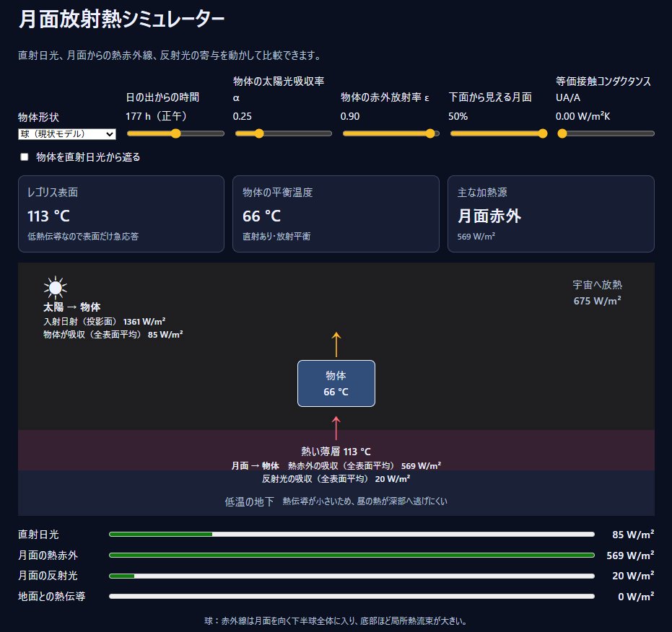Click the レゴリス表面 113 °C card
Image resolution: width=672 pixels, height=632 pixels.
pos(121,214)
